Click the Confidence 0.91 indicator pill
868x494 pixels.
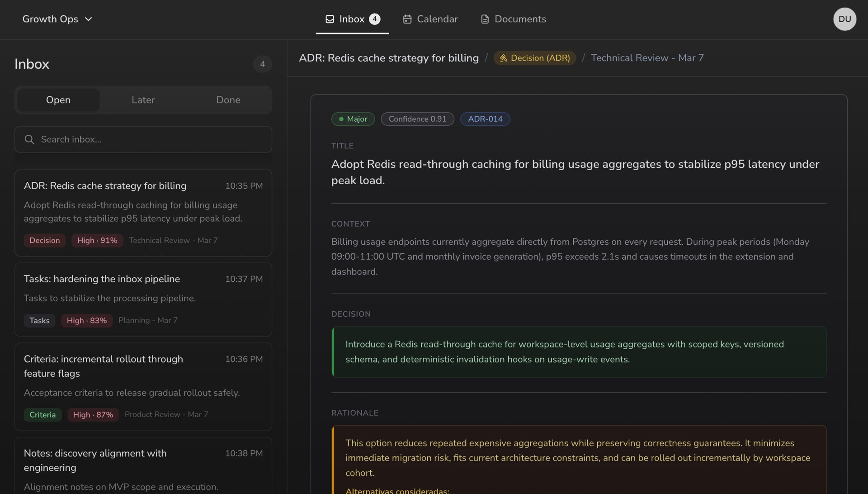coord(417,119)
